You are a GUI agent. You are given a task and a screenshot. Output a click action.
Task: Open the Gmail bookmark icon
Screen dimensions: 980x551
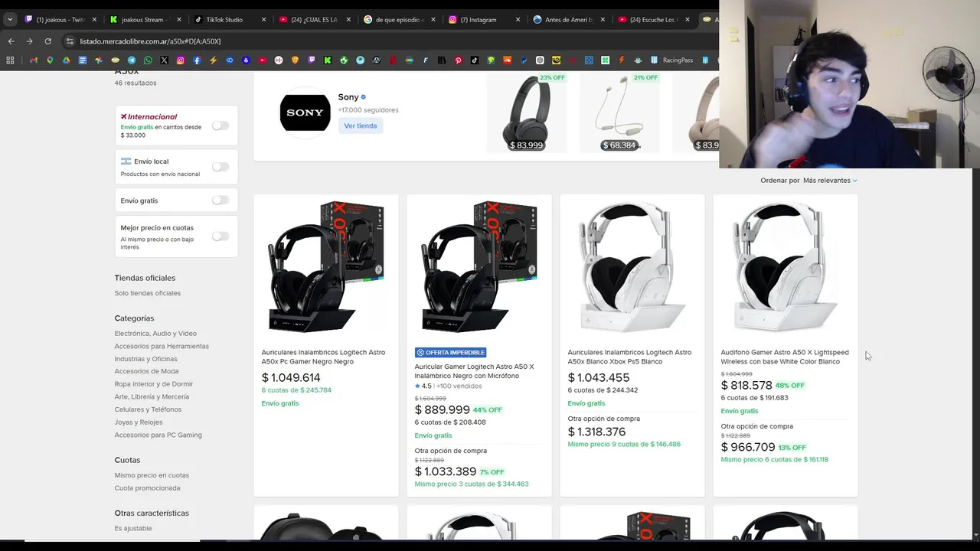pos(34,60)
